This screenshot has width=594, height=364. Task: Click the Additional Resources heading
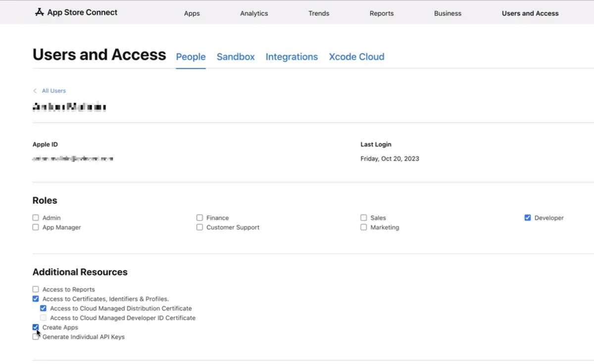pos(80,272)
